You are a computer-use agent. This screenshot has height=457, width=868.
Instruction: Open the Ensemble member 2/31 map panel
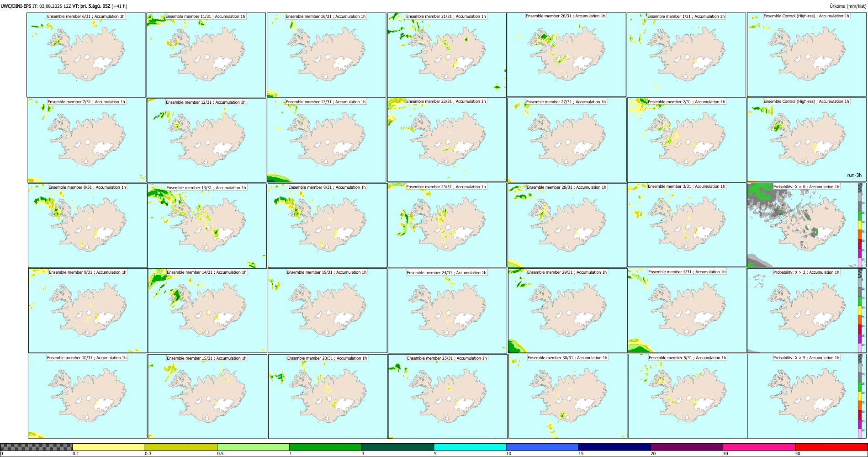(x=687, y=140)
